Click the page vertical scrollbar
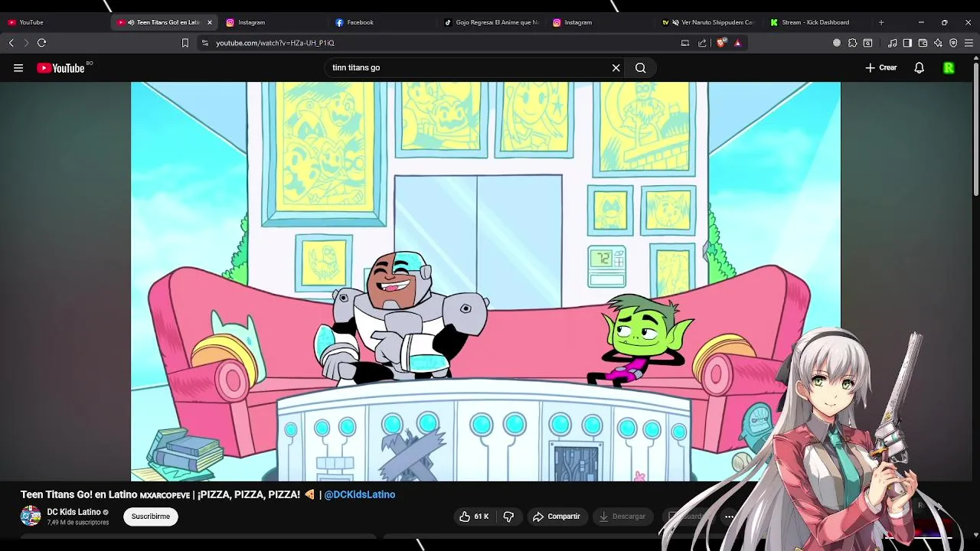980x551 pixels. point(975,130)
